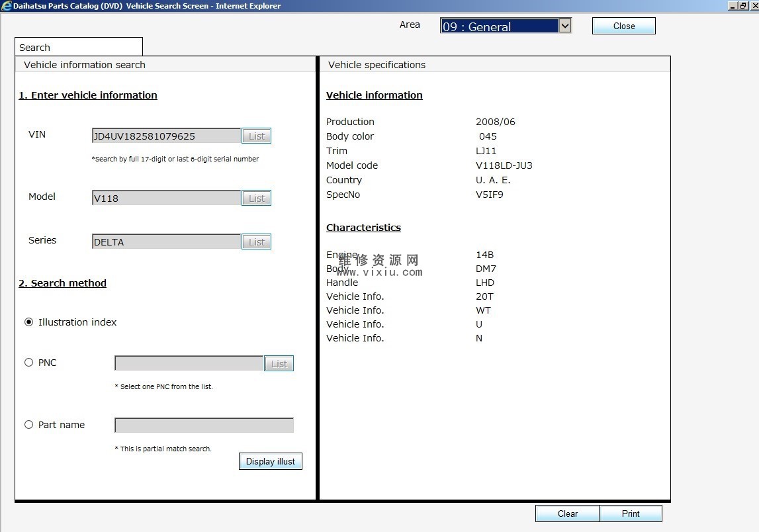
Task: Click the Print button
Action: click(631, 513)
